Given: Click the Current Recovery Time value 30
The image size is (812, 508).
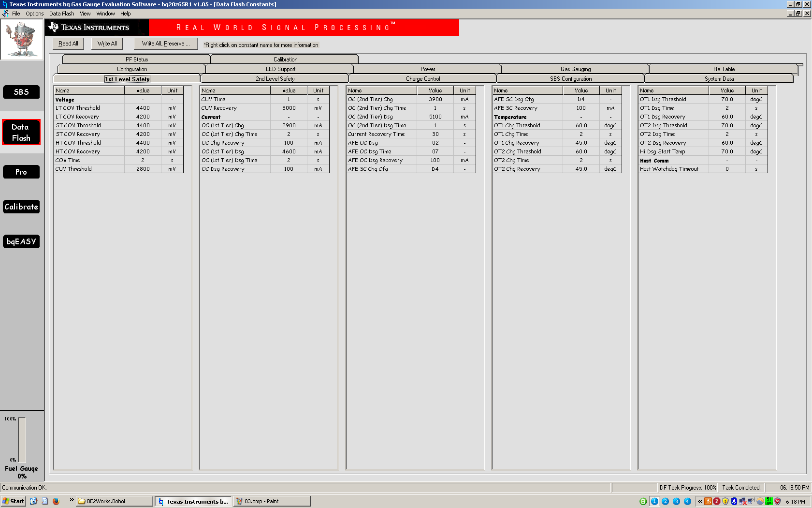Looking at the screenshot, I should tap(435, 134).
